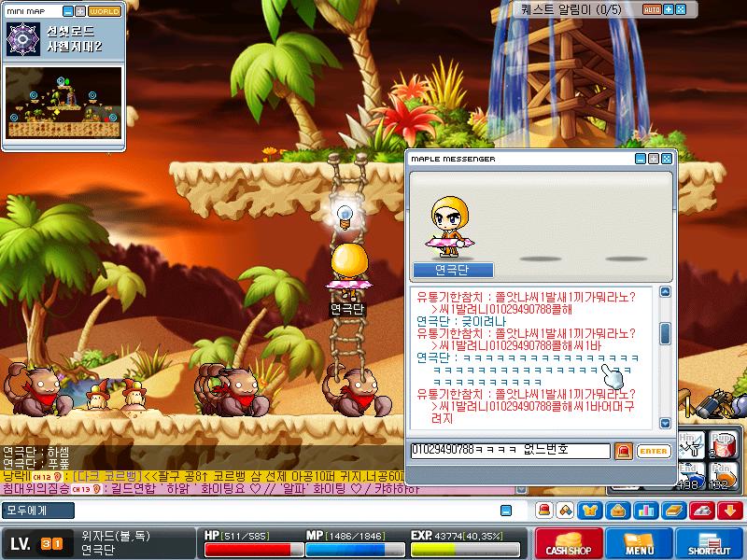Click the Maple Messenger plus button
Viewport: 747px width, 560px height.
tap(654, 159)
